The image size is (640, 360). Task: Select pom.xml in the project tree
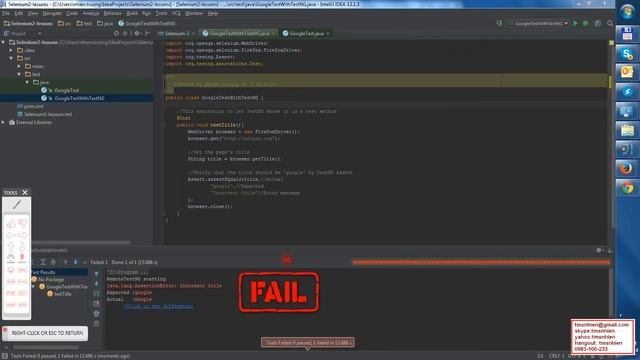coord(30,106)
